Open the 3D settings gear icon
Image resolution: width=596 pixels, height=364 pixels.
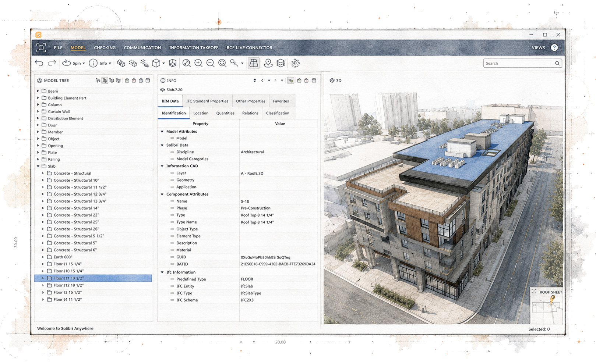[x=295, y=63]
